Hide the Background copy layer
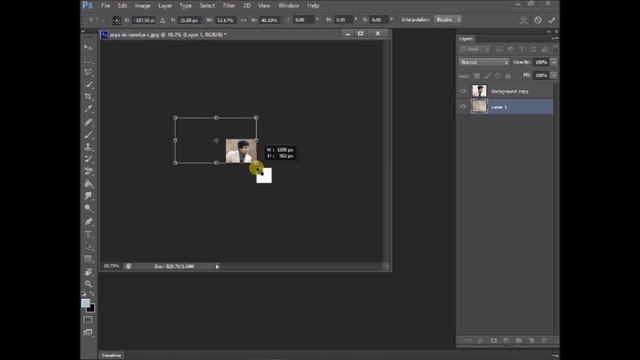Viewport: 640px width, 360px height. (x=463, y=91)
